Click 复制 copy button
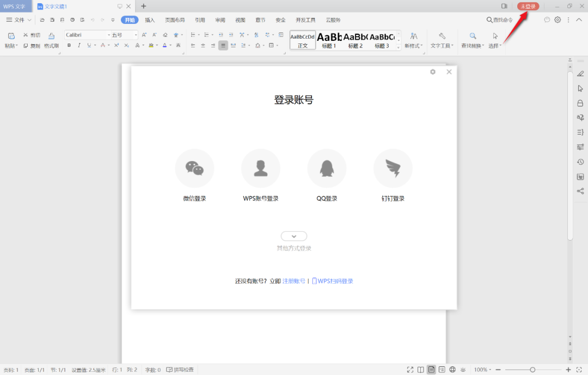 coord(32,46)
